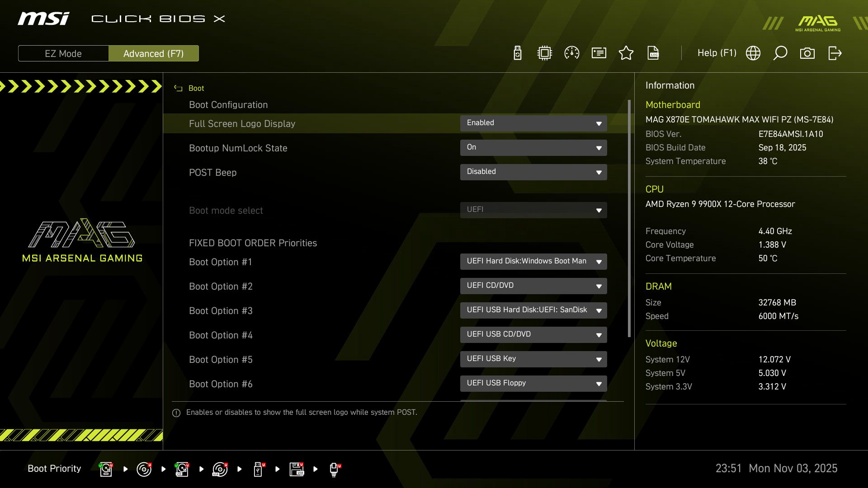This screenshot has width=868, height=488.
Task: Select the globe language switcher
Action: point(753,53)
